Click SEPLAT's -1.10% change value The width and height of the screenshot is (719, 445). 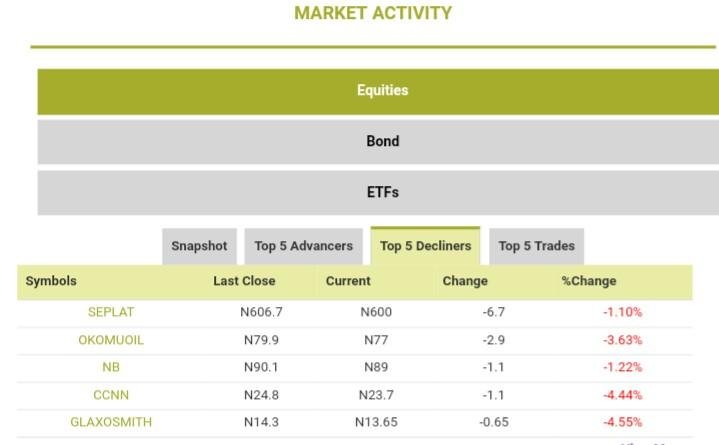pyautogui.click(x=622, y=313)
